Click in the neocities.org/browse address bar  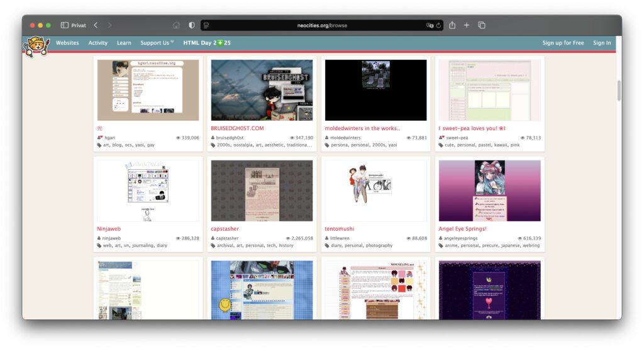point(321,26)
